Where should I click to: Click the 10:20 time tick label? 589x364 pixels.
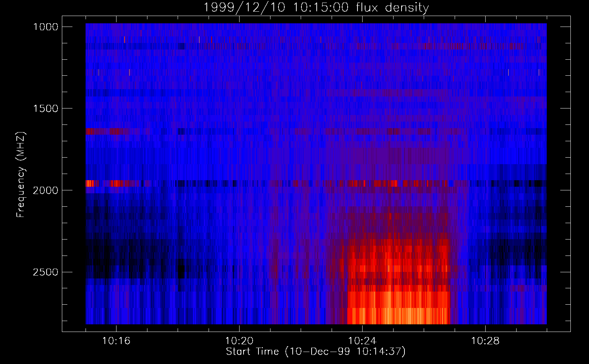[239, 341]
